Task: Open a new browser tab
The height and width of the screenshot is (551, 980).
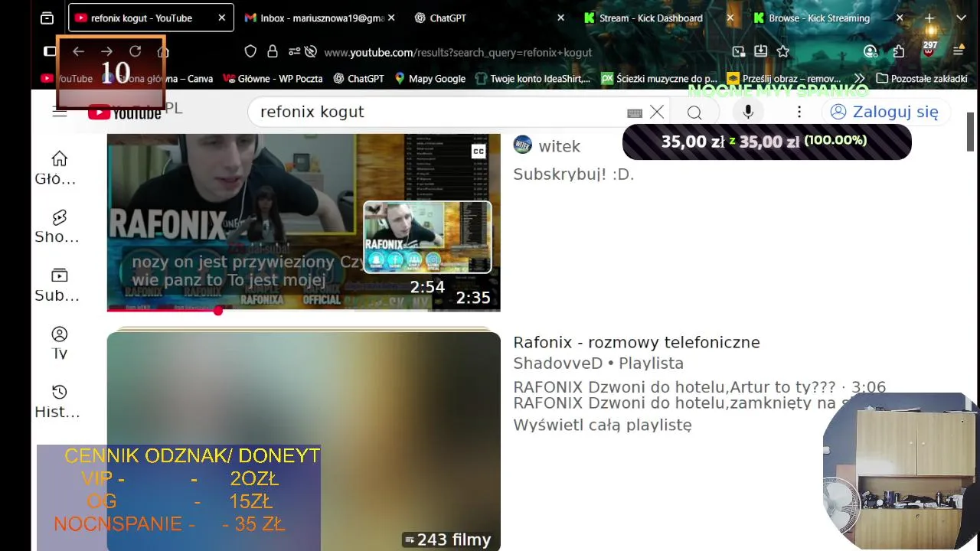Action: tap(929, 18)
